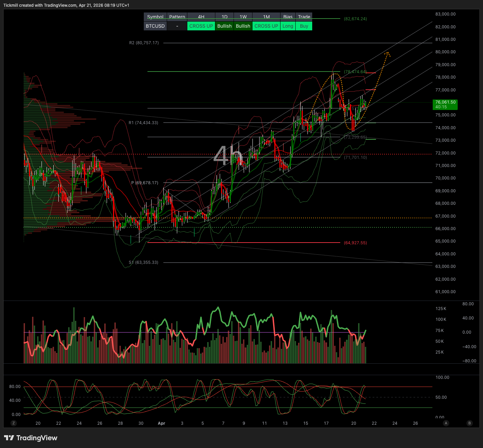The height and width of the screenshot is (448, 483).
Task: Toggle the A auto-scale button
Action: pyautogui.click(x=446, y=423)
